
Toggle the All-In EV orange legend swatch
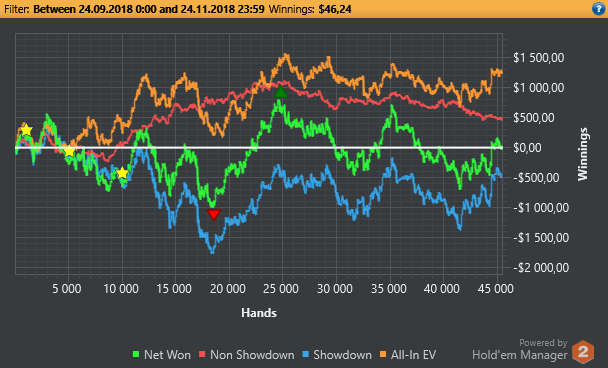(x=383, y=354)
